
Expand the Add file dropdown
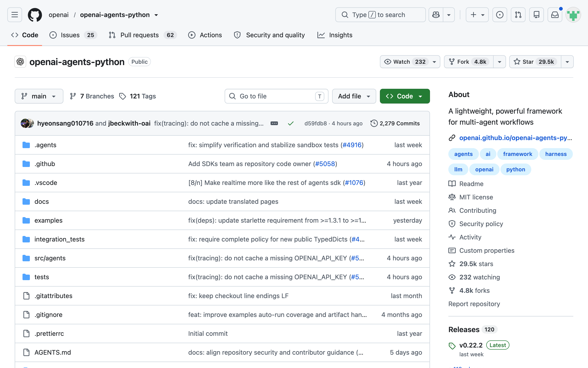[x=354, y=96]
